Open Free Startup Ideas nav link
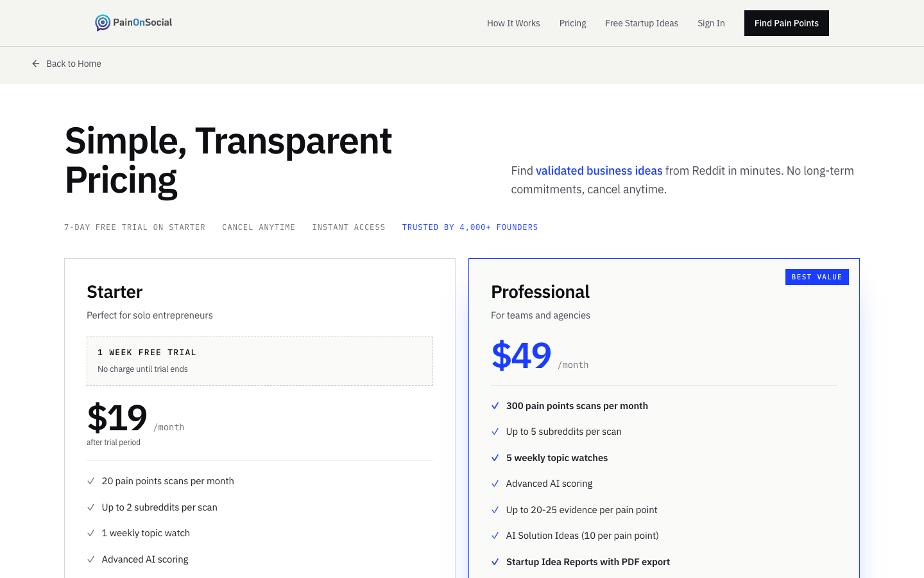924x578 pixels. coord(642,23)
